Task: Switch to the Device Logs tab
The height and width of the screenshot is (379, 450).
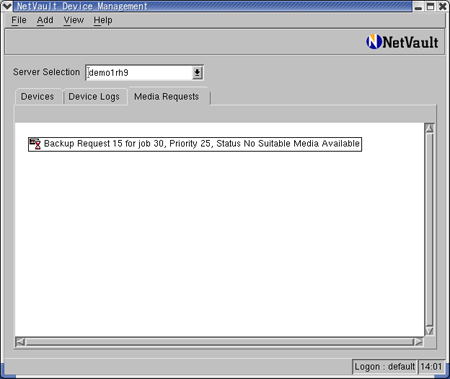Action: 94,97
